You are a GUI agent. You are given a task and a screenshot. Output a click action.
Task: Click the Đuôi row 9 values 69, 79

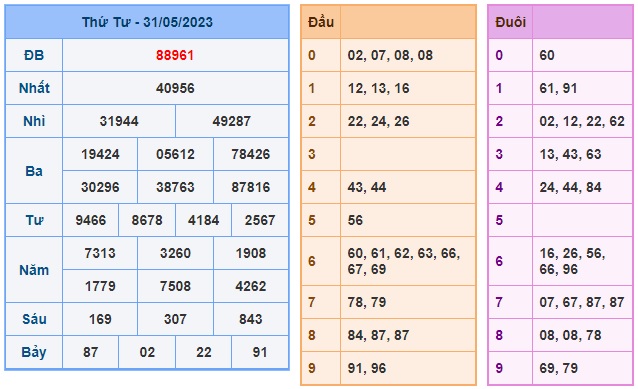[x=558, y=368]
